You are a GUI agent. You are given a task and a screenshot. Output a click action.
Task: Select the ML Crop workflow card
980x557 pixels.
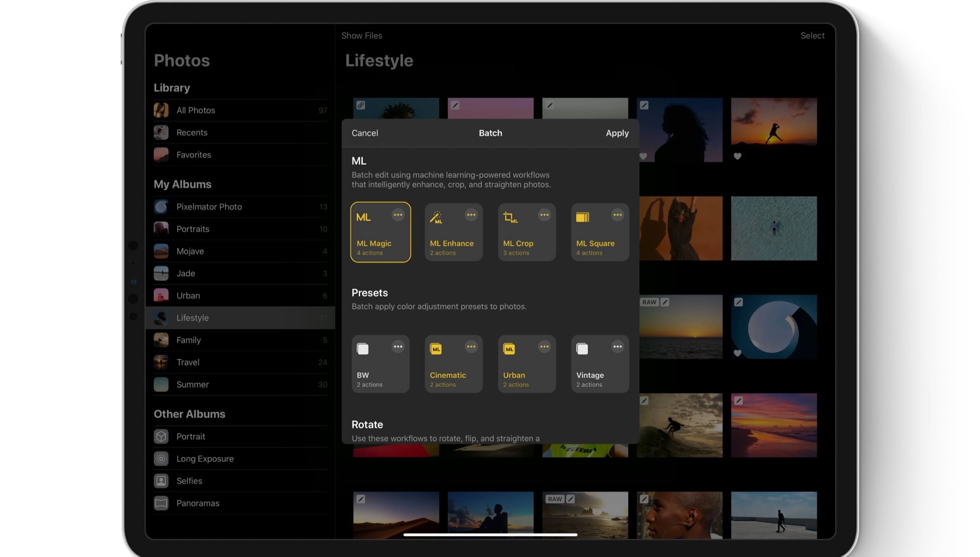point(527,232)
